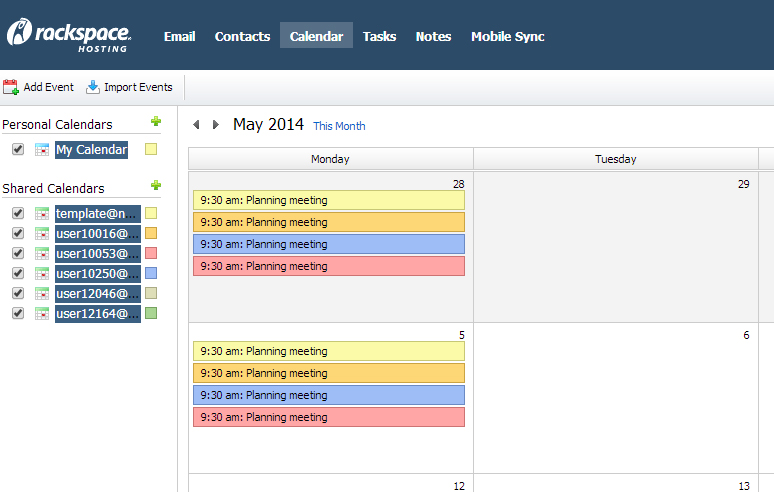This screenshot has width=774, height=492.
Task: Open the Mobile Sync tab
Action: coord(508,36)
